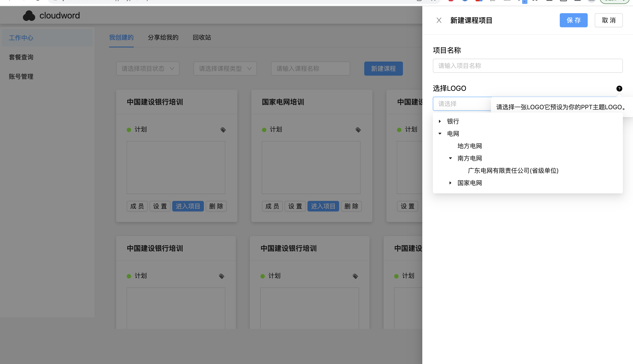Viewport: 633px width, 364px height.
Task: Select 地方电网 in the tree
Action: 469,146
